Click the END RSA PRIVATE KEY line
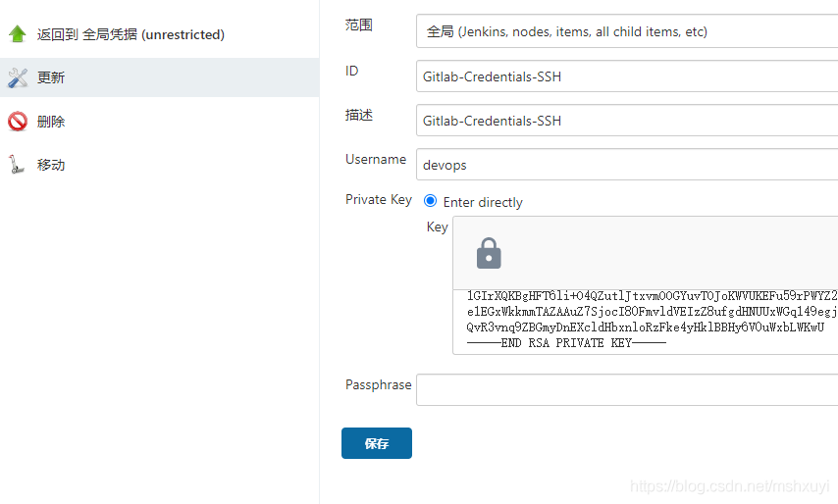The width and height of the screenshot is (838, 504). click(x=566, y=343)
